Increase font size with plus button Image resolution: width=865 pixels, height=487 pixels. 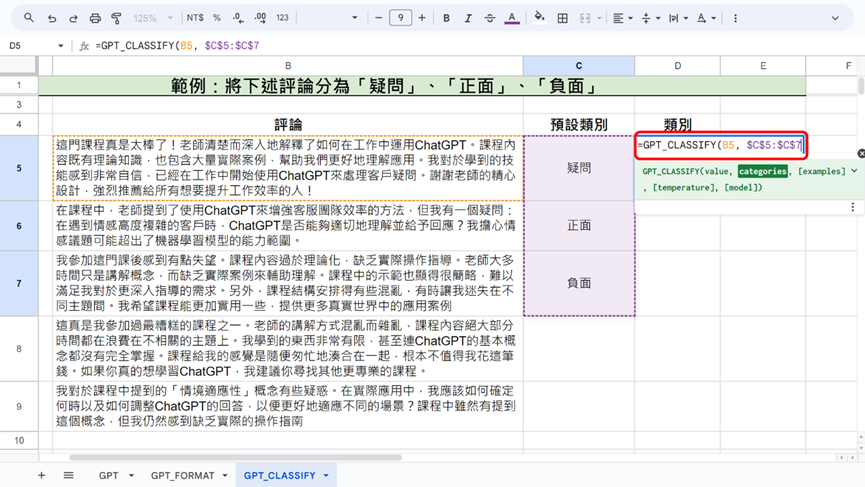422,18
